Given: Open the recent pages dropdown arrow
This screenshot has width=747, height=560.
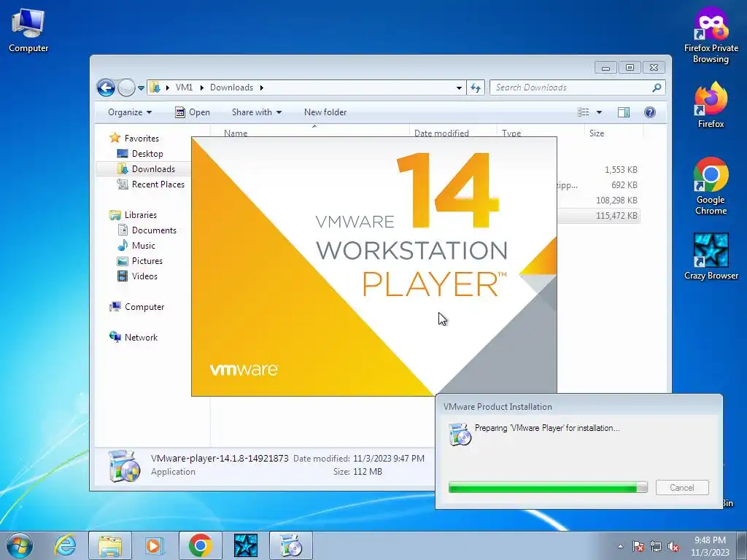Looking at the screenshot, I should pyautogui.click(x=141, y=88).
